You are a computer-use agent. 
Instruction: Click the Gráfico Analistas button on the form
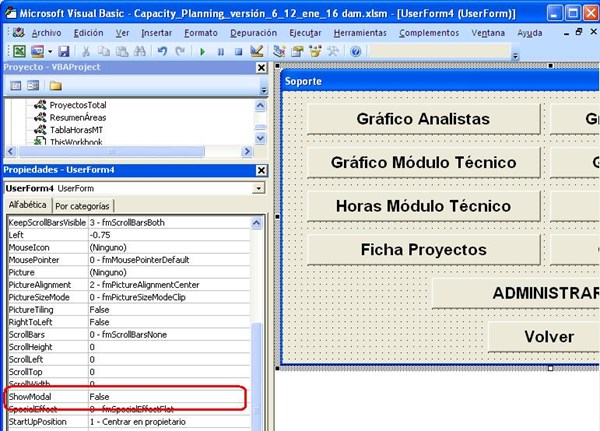[424, 119]
